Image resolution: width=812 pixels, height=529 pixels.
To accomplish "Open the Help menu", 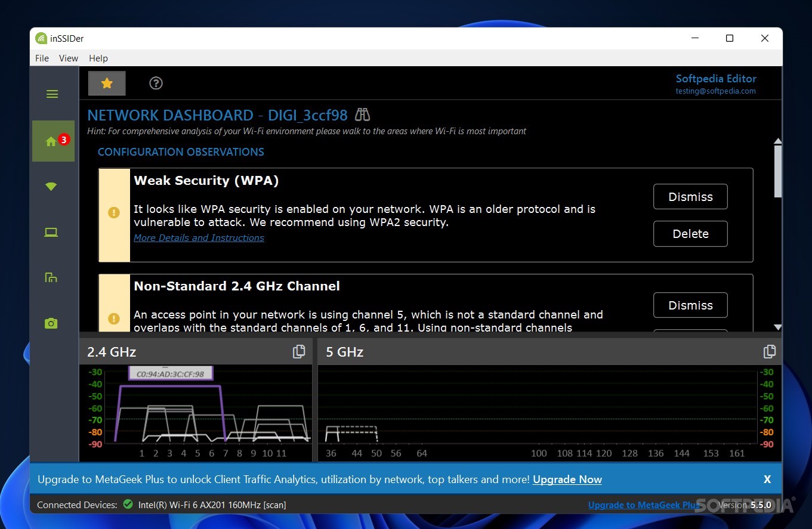I will 98,58.
